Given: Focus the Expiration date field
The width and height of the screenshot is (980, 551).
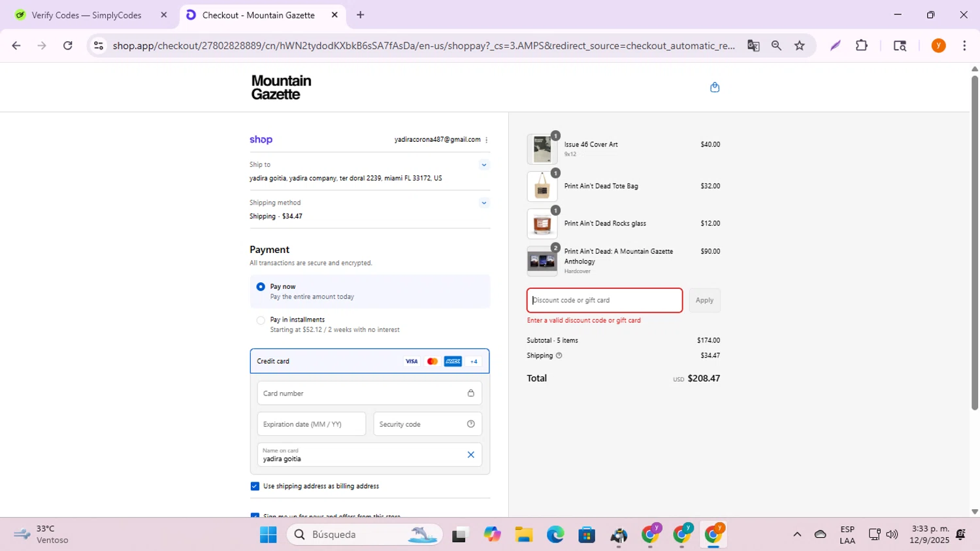Looking at the screenshot, I should 312,424.
